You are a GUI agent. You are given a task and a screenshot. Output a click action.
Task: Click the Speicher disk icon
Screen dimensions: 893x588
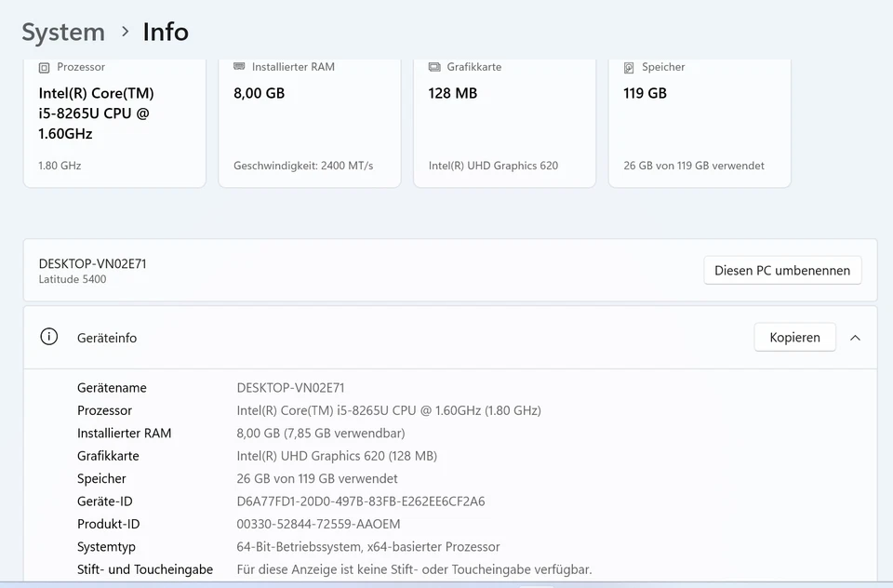tap(629, 68)
